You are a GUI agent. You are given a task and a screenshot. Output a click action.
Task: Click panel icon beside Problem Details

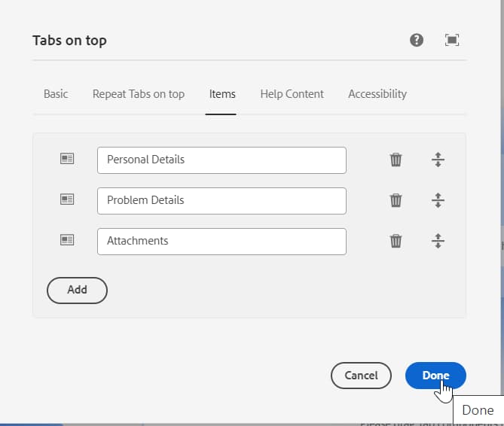click(68, 199)
